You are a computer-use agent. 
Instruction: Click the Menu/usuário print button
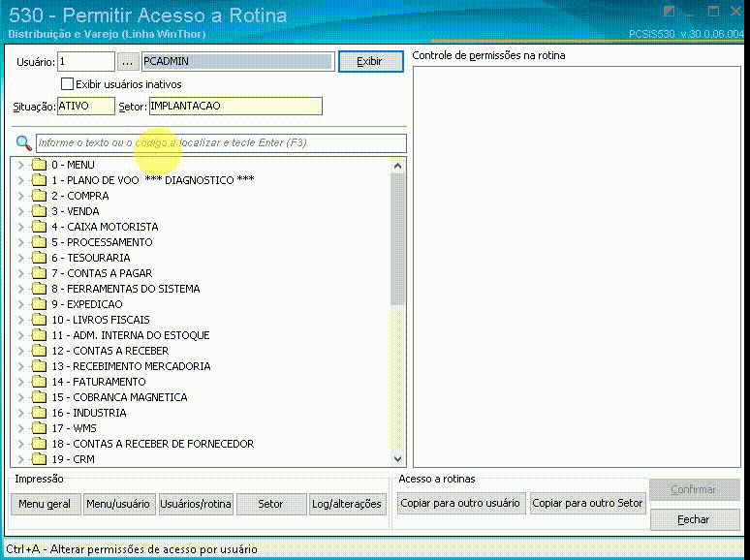[x=118, y=504]
